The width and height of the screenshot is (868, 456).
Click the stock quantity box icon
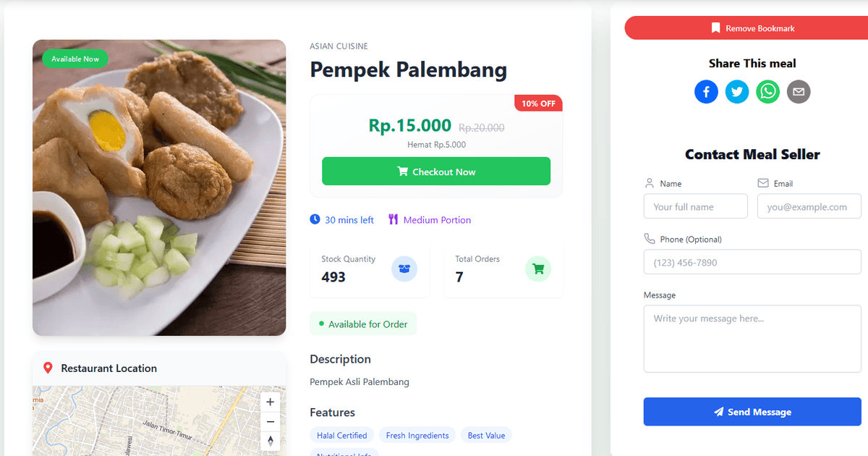404,269
